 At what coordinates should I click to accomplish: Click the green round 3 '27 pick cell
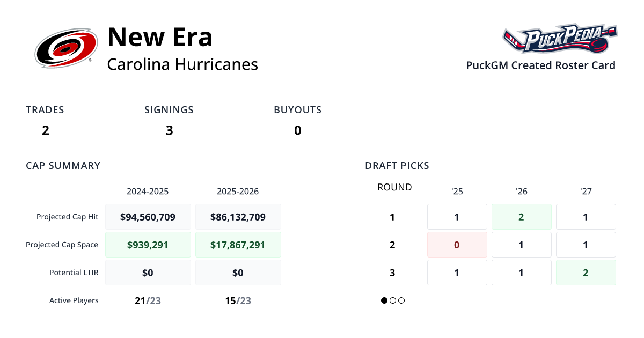pyautogui.click(x=586, y=273)
